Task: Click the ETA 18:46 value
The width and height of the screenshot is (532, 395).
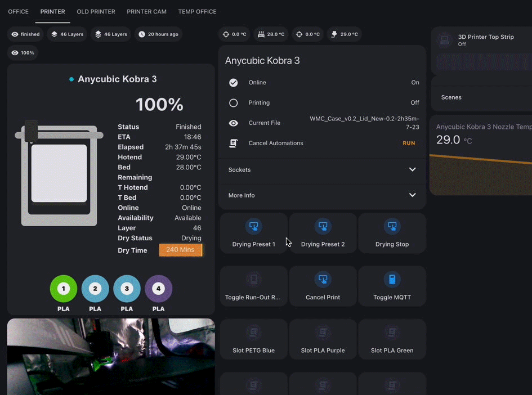Action: 193,137
